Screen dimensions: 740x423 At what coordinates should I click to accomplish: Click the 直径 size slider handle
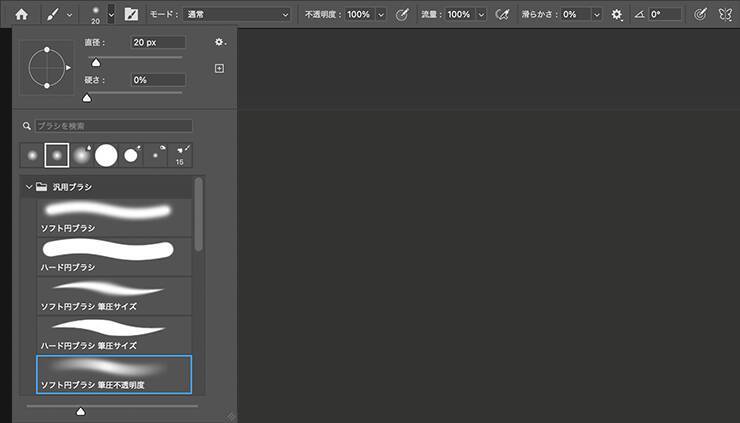pyautogui.click(x=96, y=62)
